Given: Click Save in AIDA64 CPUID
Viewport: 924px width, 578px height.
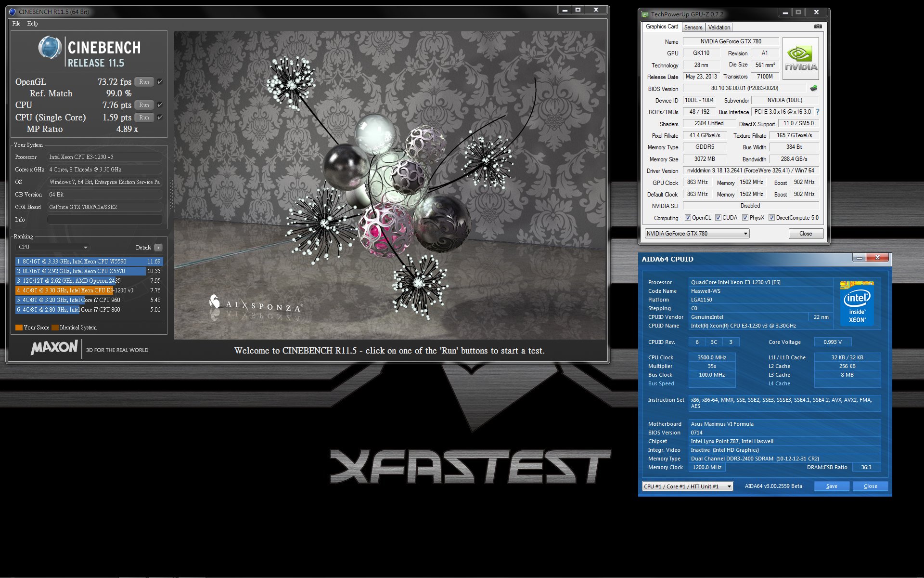Looking at the screenshot, I should click(x=832, y=486).
